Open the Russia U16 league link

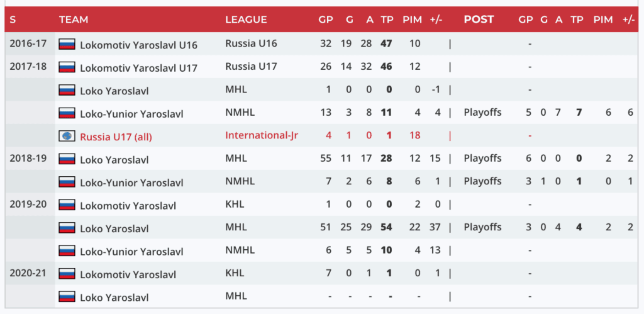coord(251,44)
